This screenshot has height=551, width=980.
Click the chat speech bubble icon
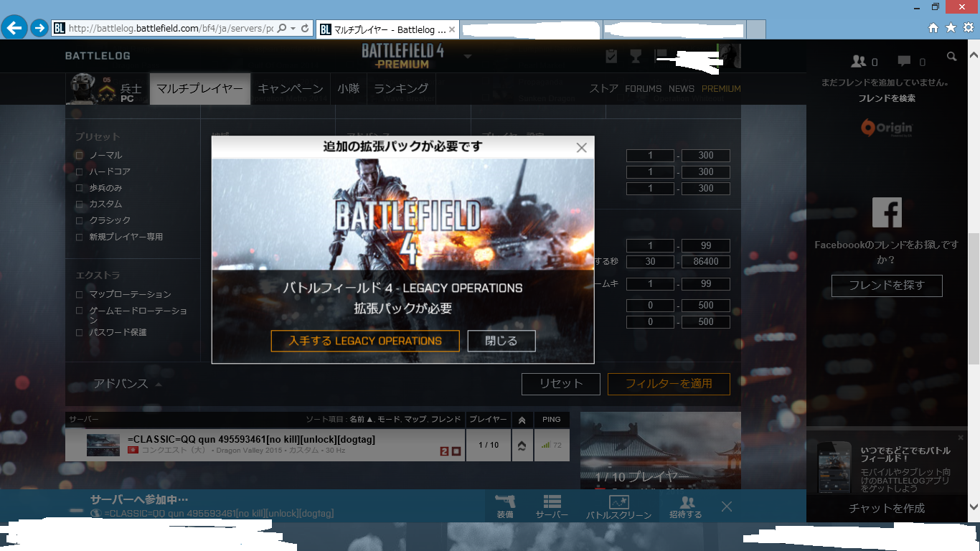[904, 62]
